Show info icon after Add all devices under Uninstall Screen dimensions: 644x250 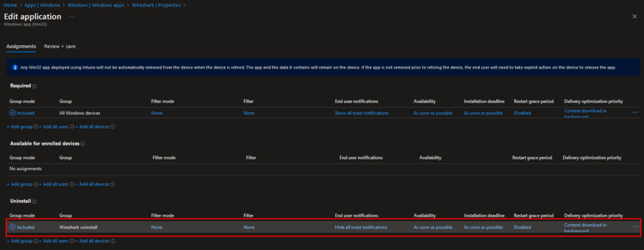113,241
